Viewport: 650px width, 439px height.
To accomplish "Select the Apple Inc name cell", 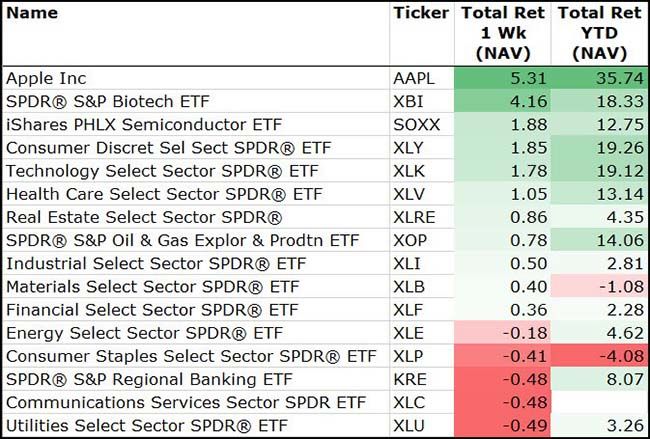I will [x=46, y=78].
